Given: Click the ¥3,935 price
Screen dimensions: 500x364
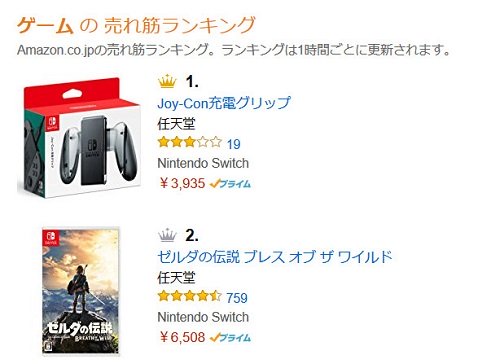Looking at the screenshot, I should (x=182, y=183).
